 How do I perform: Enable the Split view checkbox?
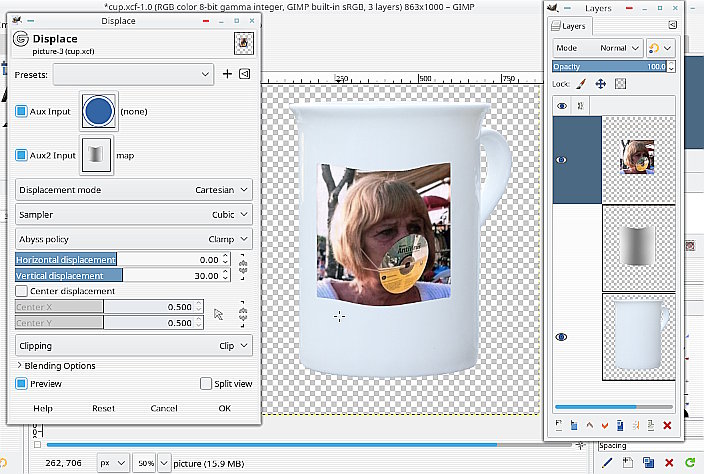pos(206,383)
